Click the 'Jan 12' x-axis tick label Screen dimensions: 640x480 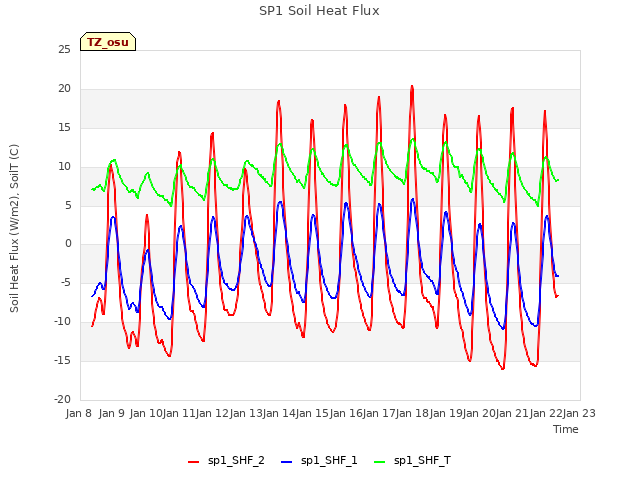point(212,413)
